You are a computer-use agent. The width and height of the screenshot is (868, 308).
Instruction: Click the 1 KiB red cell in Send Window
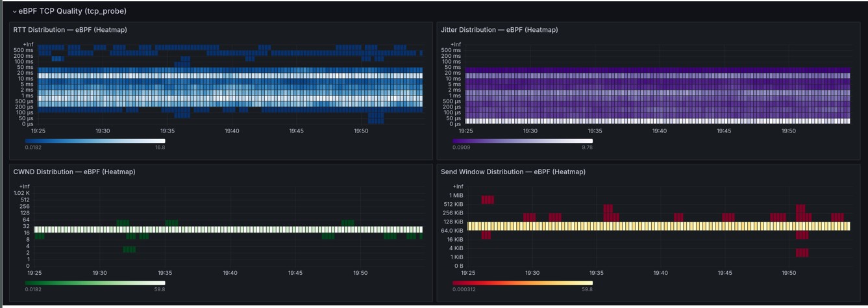pyautogui.click(x=802, y=253)
